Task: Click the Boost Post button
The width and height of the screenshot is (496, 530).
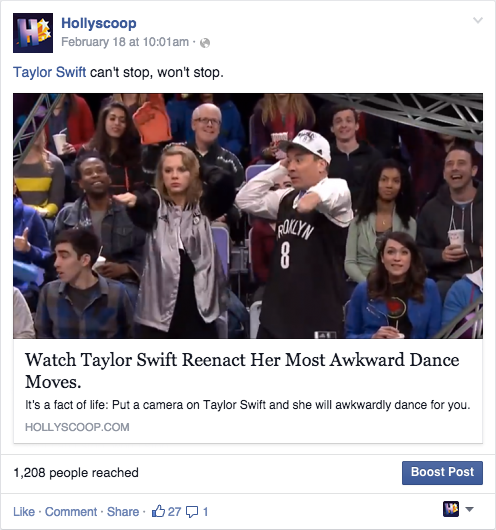Action: point(442,473)
